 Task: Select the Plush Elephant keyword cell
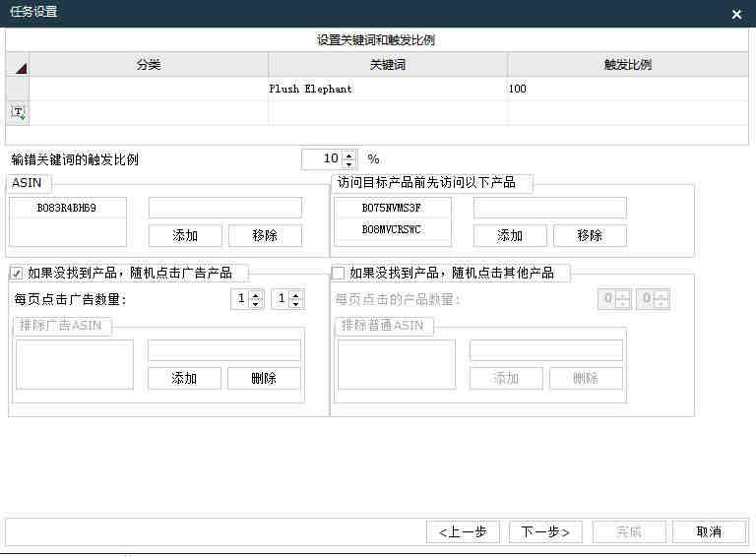tap(388, 89)
